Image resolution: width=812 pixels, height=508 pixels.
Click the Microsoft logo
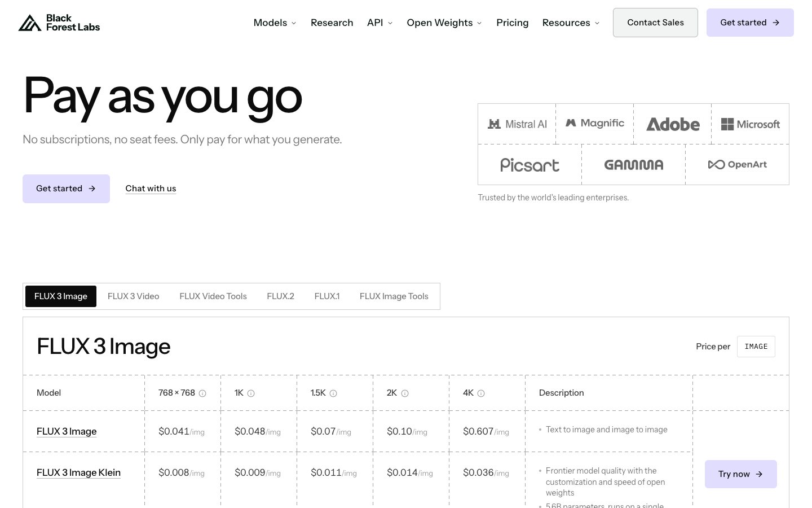751,124
